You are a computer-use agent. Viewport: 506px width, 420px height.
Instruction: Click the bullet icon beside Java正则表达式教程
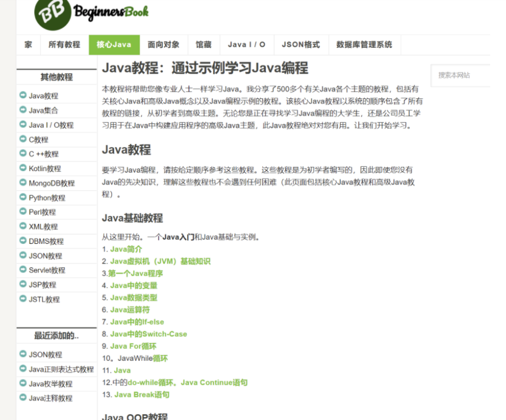pyautogui.click(x=23, y=368)
